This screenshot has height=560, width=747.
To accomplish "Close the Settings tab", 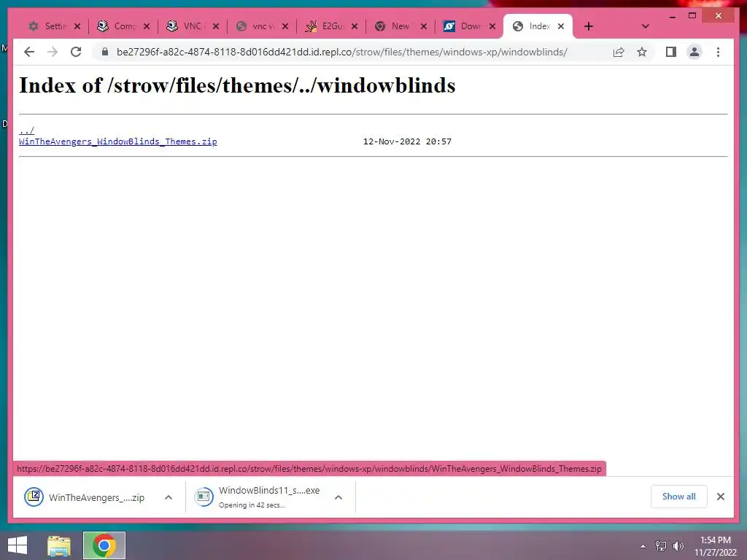I will 77,26.
